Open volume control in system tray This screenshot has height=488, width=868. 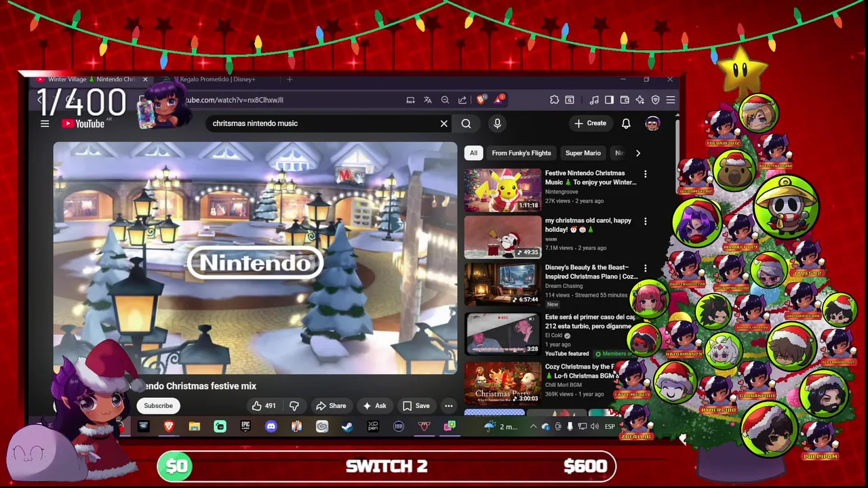tap(594, 426)
